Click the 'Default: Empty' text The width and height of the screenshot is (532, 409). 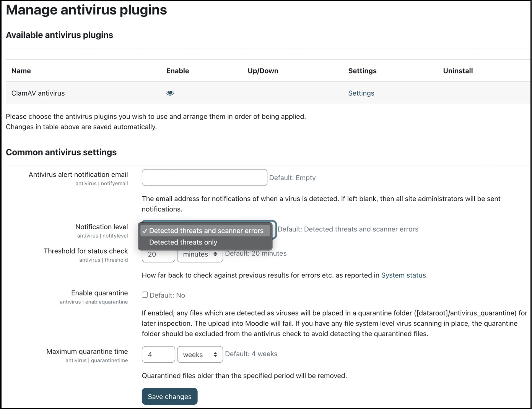(x=293, y=178)
